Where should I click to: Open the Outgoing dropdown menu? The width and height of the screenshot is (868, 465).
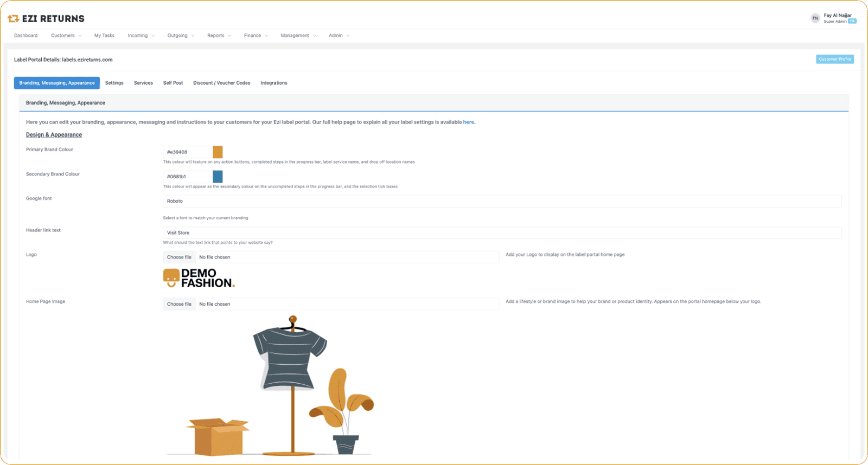pos(181,36)
